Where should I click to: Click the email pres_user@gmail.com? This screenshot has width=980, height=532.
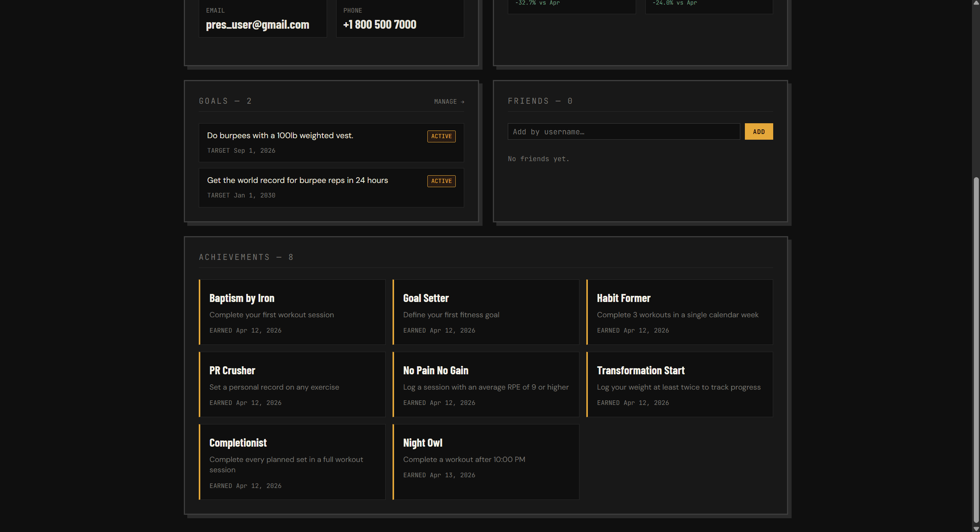coord(257,25)
